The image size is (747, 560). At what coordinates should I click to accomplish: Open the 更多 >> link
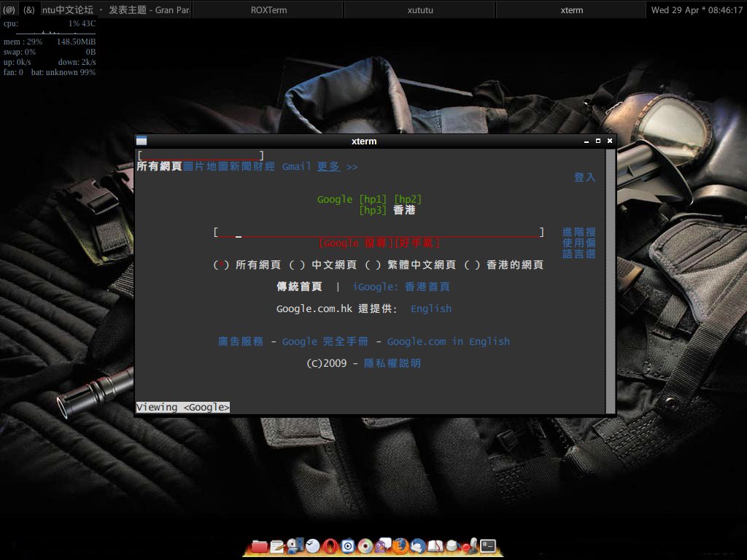337,167
